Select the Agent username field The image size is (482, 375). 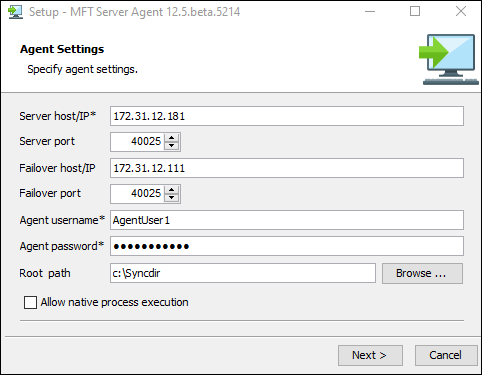tap(287, 220)
